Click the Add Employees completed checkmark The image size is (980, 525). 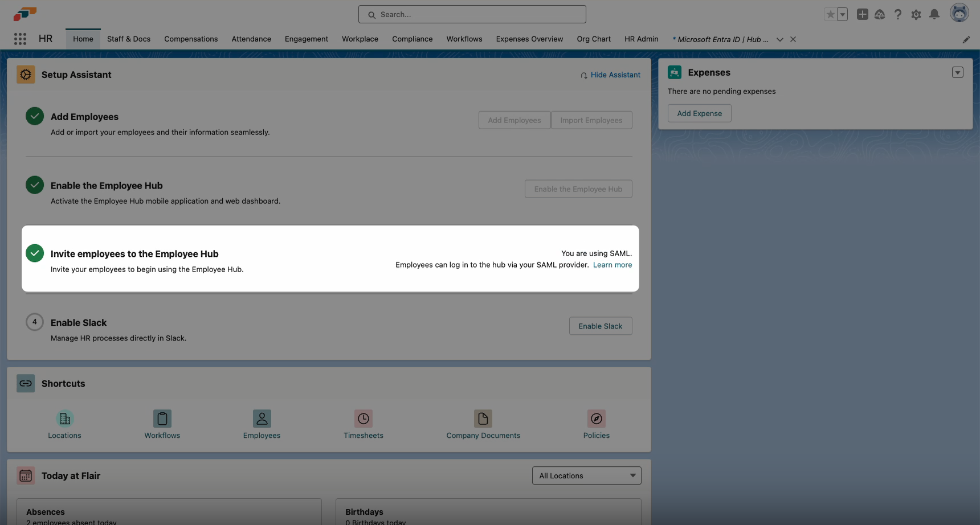click(x=35, y=116)
